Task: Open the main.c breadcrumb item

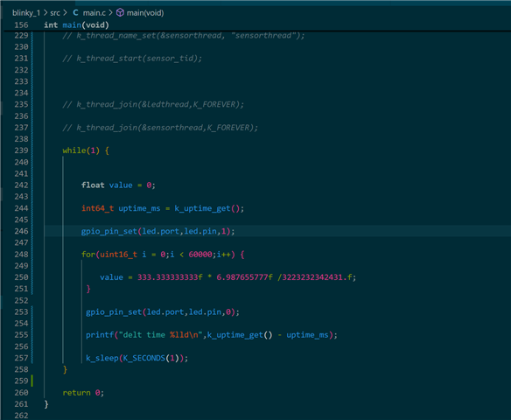Action: (94, 13)
